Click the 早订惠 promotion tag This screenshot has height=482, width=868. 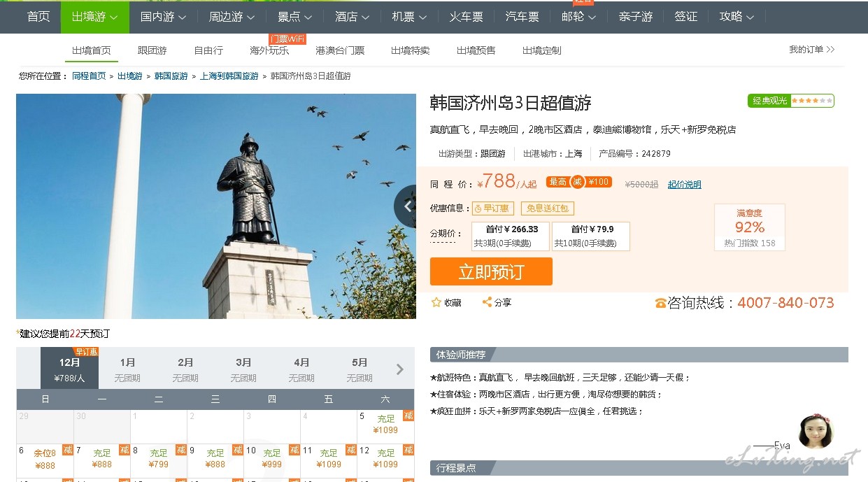pos(493,208)
